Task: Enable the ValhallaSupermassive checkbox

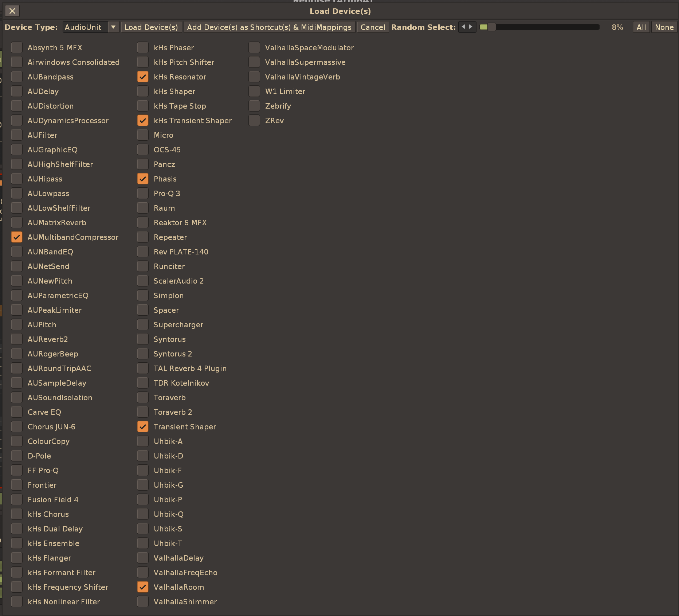Action: (x=254, y=62)
